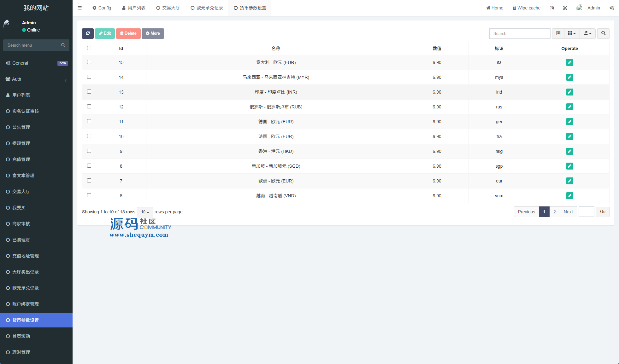Open 提现管理 in the sidebar menu
619x364 pixels.
21,143
